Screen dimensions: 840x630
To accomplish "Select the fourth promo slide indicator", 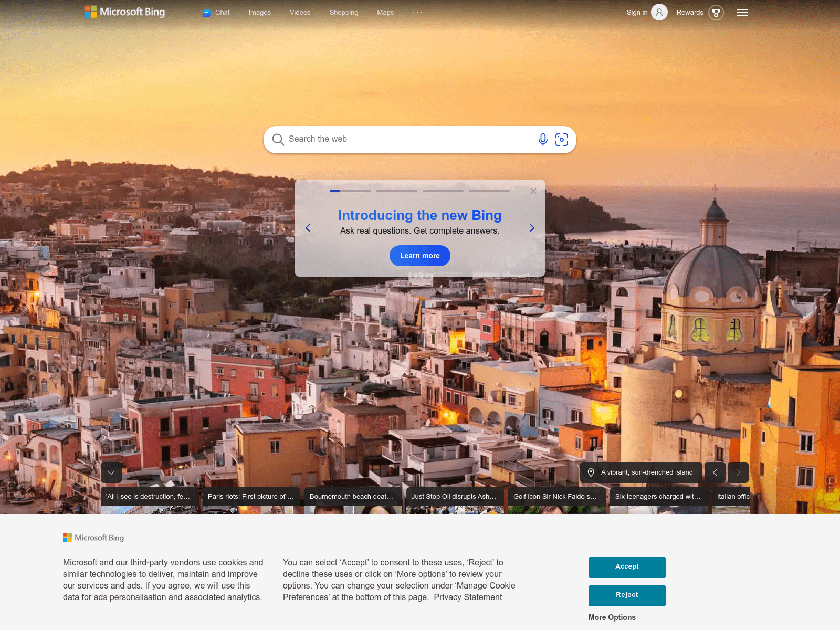I will (x=489, y=191).
